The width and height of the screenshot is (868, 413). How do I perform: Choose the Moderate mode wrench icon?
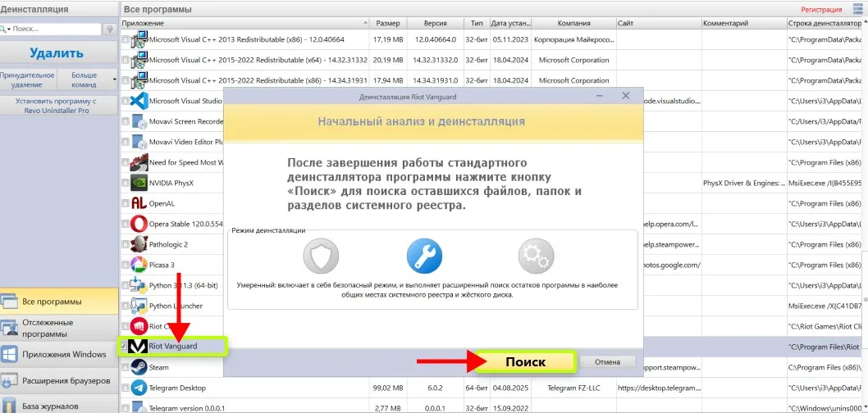coord(425,256)
